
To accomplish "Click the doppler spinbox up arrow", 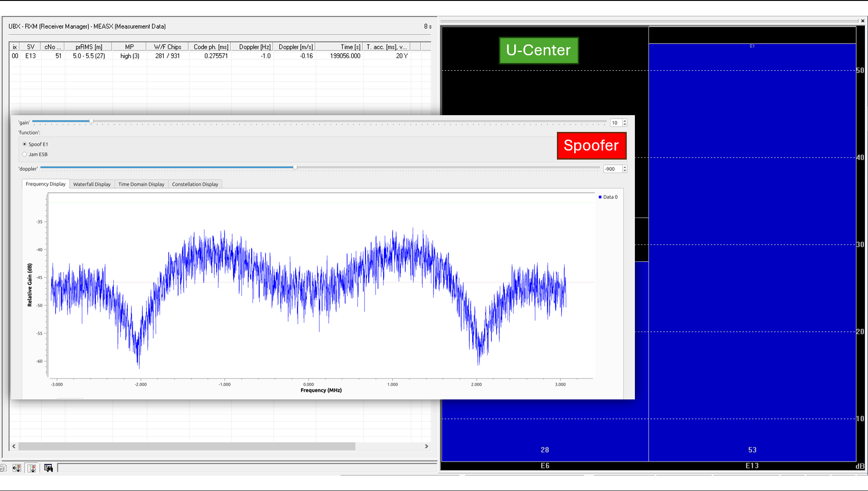I will (x=625, y=167).
